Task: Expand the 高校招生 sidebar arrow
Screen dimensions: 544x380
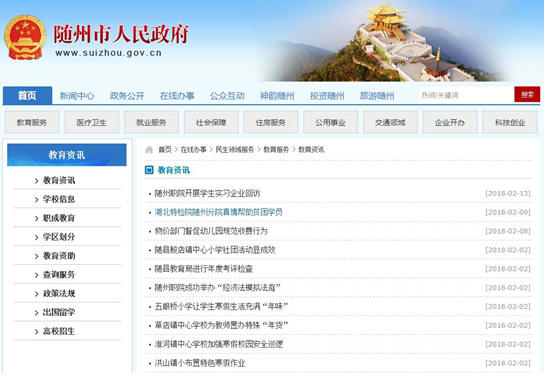Action: [36, 332]
